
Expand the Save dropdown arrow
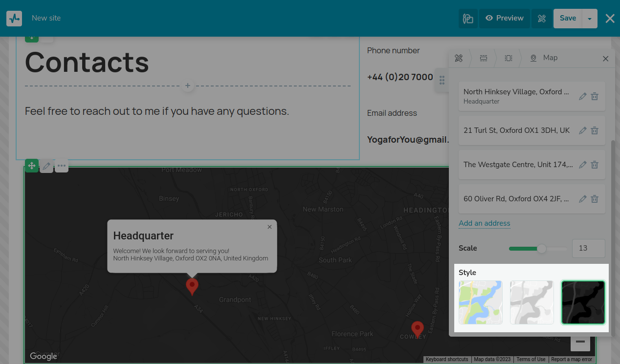[590, 19]
